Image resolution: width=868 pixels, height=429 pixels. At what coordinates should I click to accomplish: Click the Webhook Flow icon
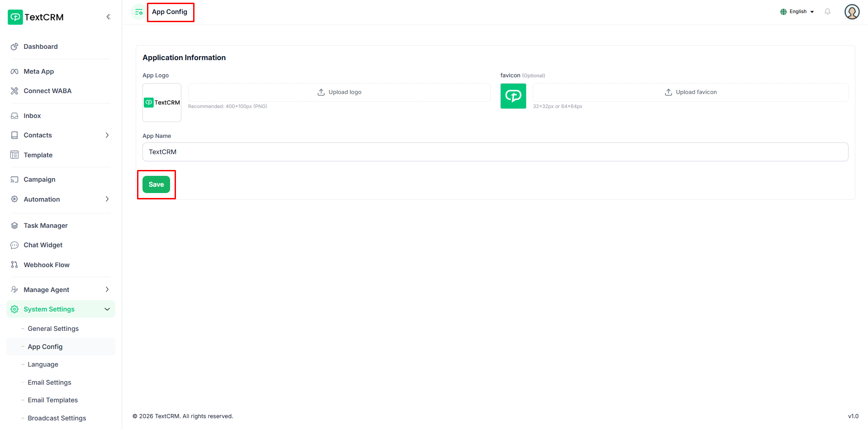(x=14, y=265)
